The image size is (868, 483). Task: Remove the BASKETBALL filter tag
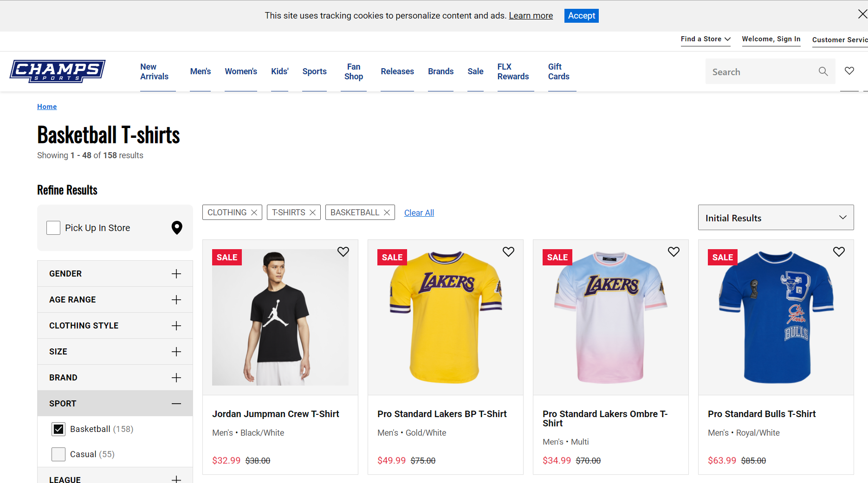387,213
